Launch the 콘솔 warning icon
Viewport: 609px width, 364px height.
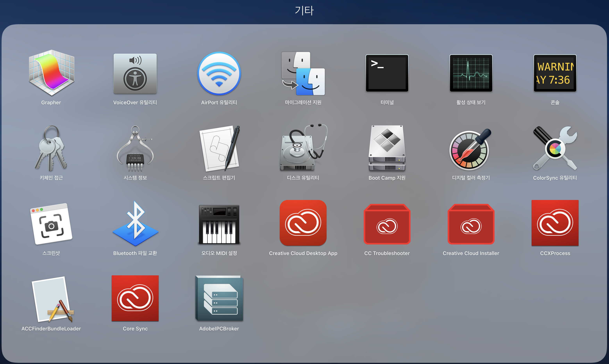555,73
